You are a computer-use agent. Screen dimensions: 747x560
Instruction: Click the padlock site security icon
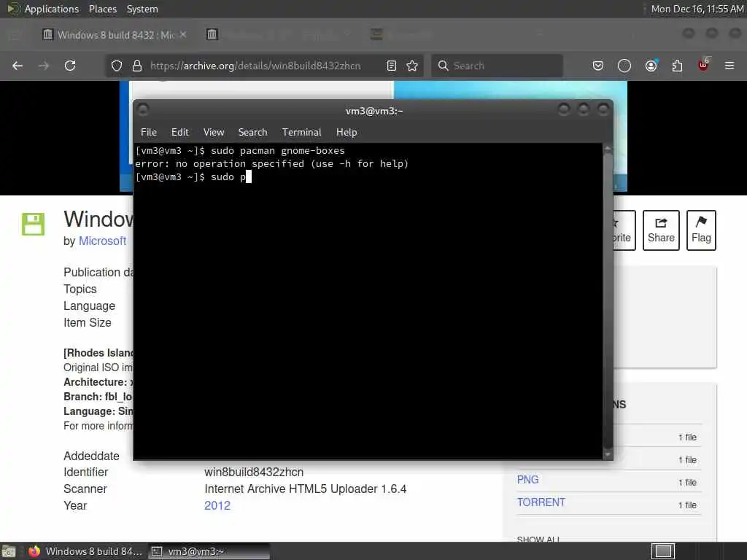(137, 66)
